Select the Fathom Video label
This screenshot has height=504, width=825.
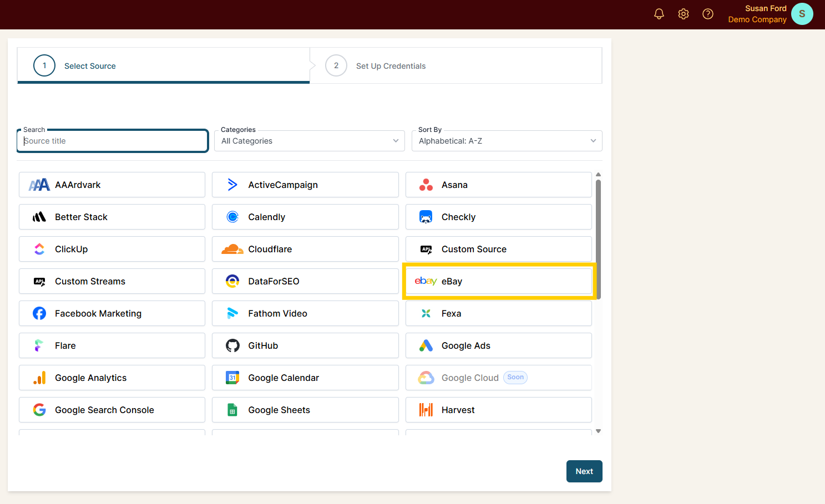(x=277, y=313)
